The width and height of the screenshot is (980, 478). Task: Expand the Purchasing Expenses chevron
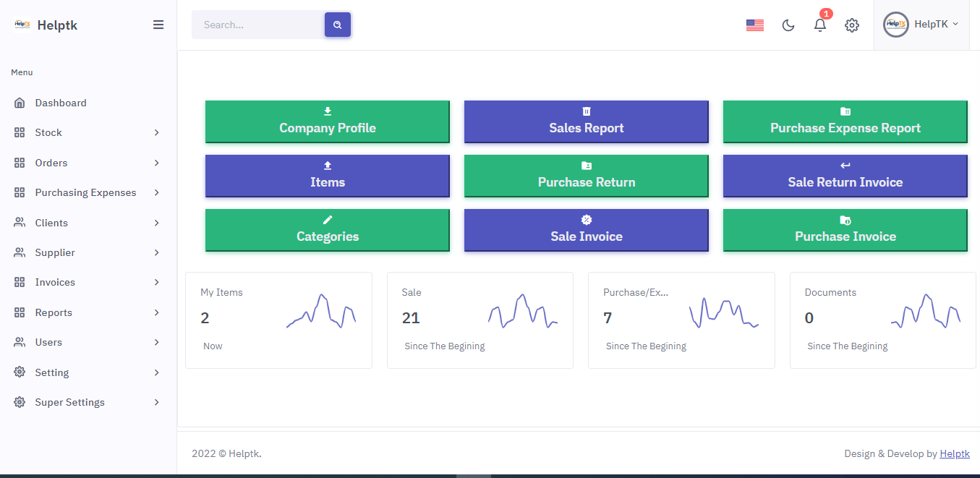pyautogui.click(x=156, y=193)
